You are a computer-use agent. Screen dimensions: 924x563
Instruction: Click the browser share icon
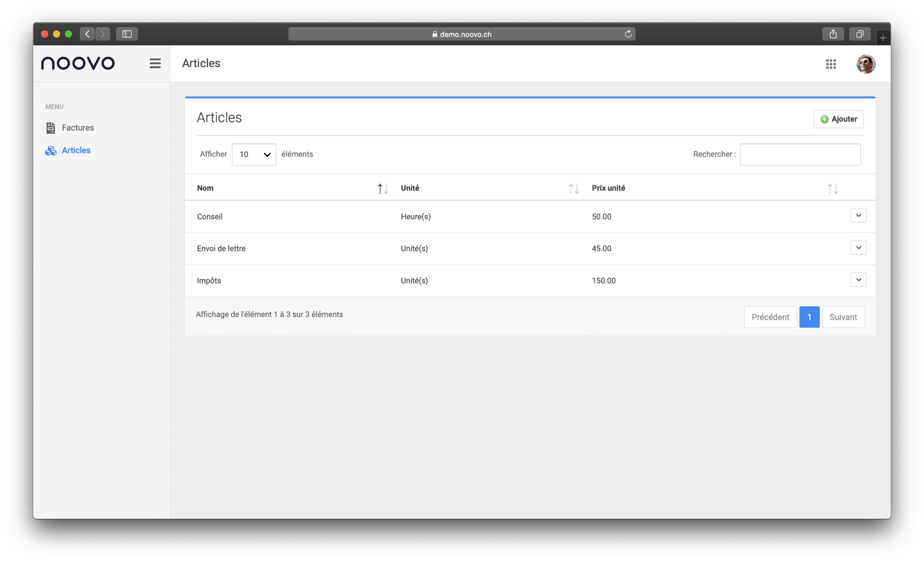(x=833, y=34)
